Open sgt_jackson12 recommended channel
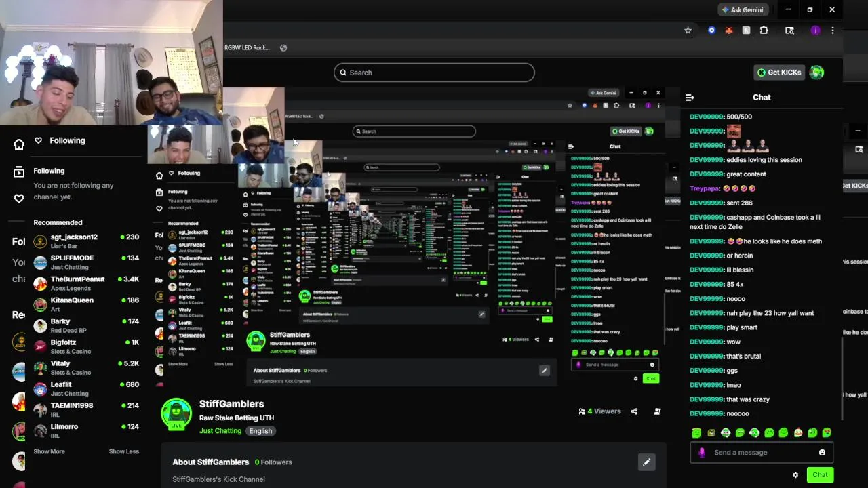 click(86, 241)
